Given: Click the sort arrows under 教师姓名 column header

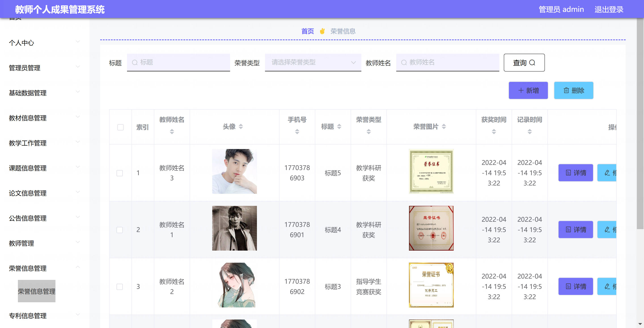Looking at the screenshot, I should click(172, 132).
